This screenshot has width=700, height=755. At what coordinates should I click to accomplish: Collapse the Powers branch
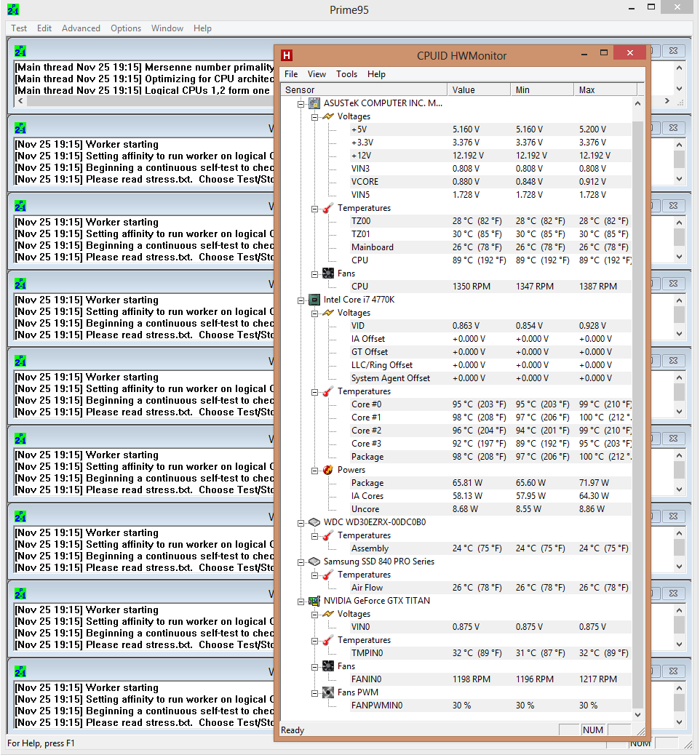click(x=314, y=471)
